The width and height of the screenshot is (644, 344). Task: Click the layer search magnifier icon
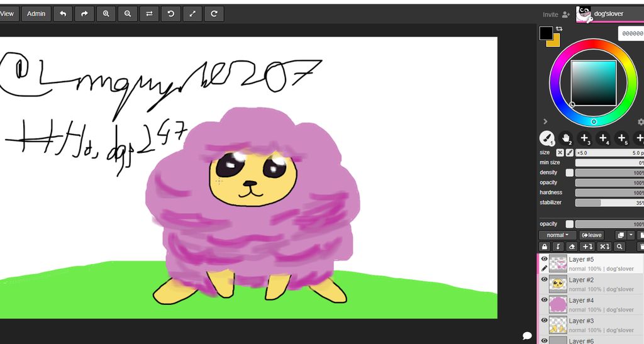(x=619, y=247)
